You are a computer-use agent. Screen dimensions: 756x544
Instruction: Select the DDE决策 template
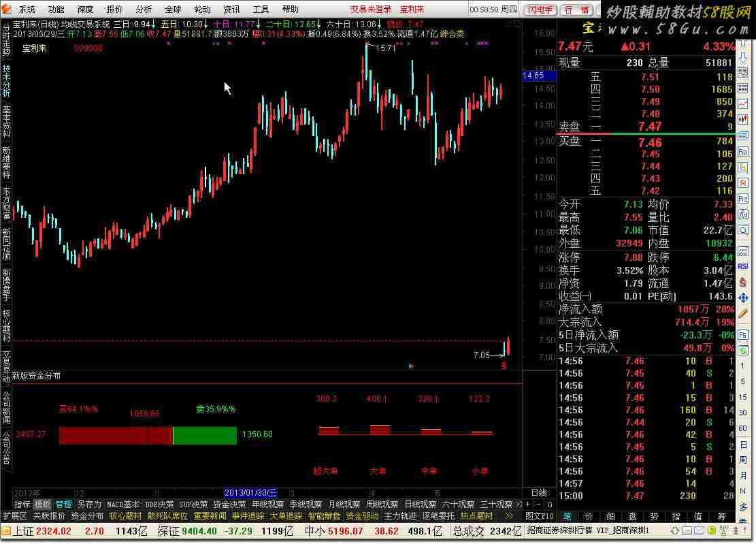tap(160, 505)
